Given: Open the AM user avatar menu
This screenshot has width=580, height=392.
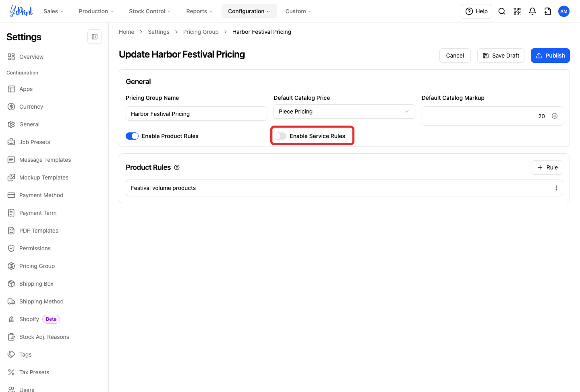Looking at the screenshot, I should [x=564, y=11].
